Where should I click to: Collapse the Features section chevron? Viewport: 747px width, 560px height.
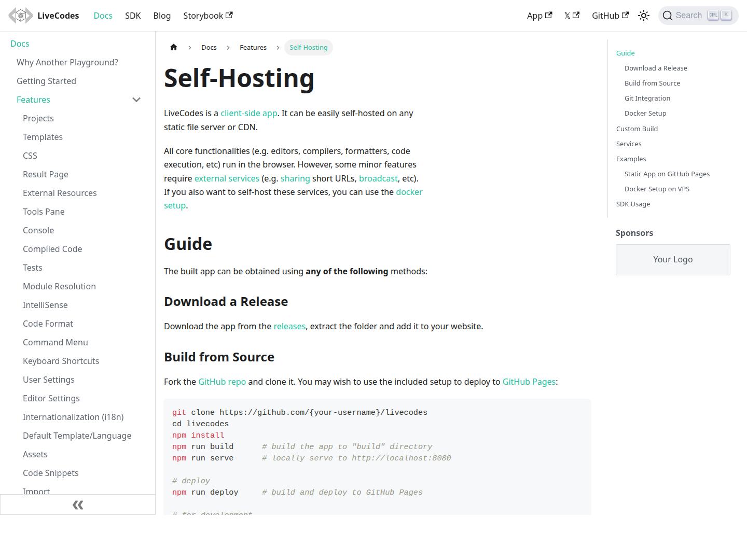tap(136, 100)
